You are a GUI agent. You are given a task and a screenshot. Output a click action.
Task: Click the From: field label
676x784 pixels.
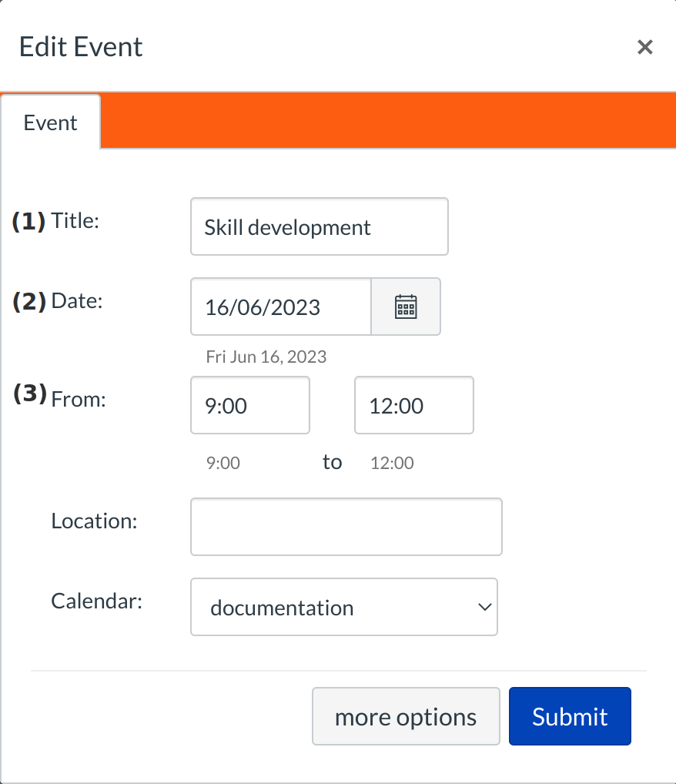pos(78,399)
